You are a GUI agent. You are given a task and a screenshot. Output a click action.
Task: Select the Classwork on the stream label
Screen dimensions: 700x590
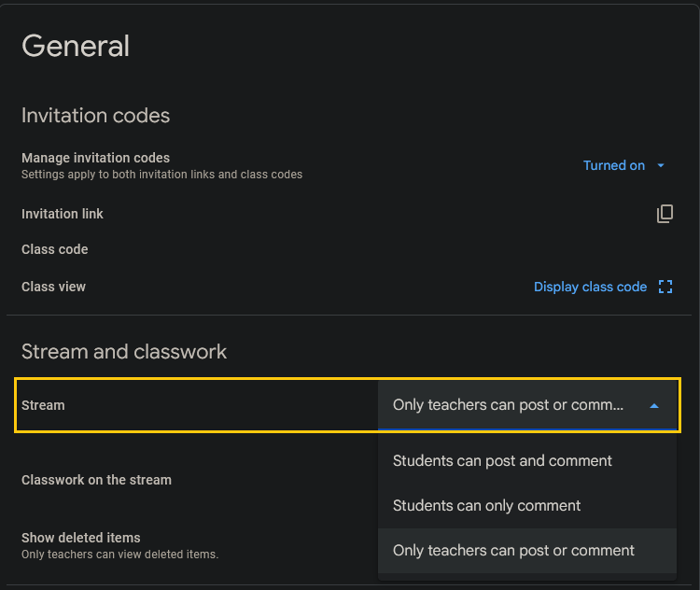tap(96, 480)
